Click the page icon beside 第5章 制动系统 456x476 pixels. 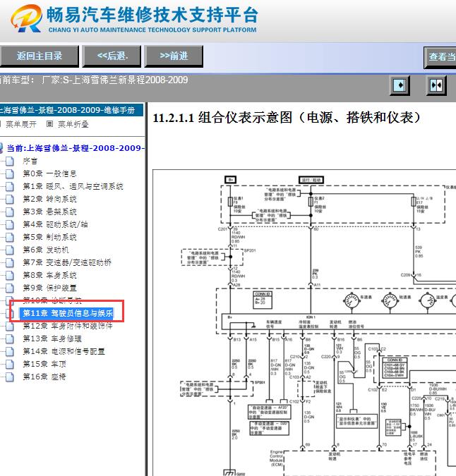(x=10, y=237)
